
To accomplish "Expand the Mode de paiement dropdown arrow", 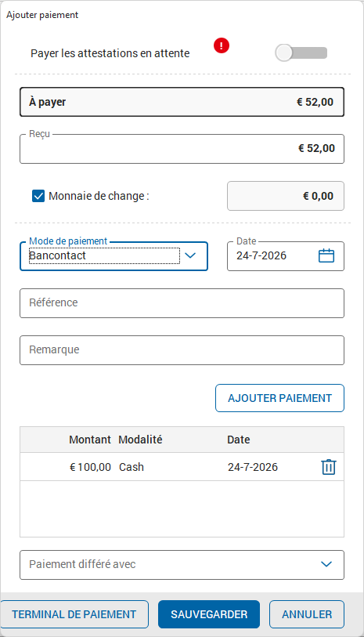I will [x=190, y=255].
